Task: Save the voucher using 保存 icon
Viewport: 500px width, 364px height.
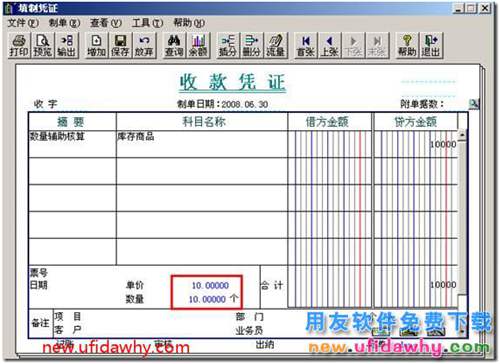Action: click(120, 45)
